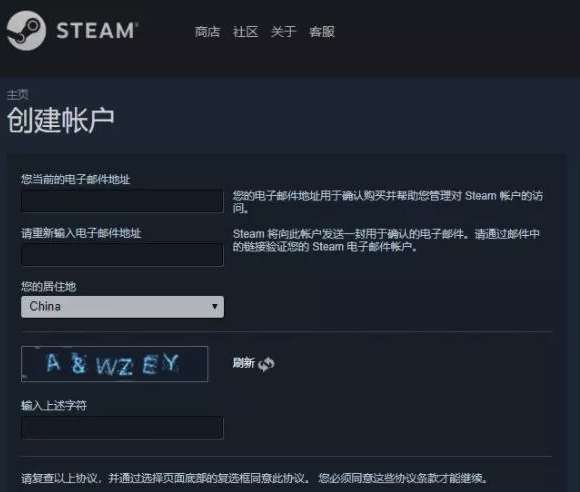Open the China country of residence dropdown
This screenshot has width=580, height=492.
point(122,307)
